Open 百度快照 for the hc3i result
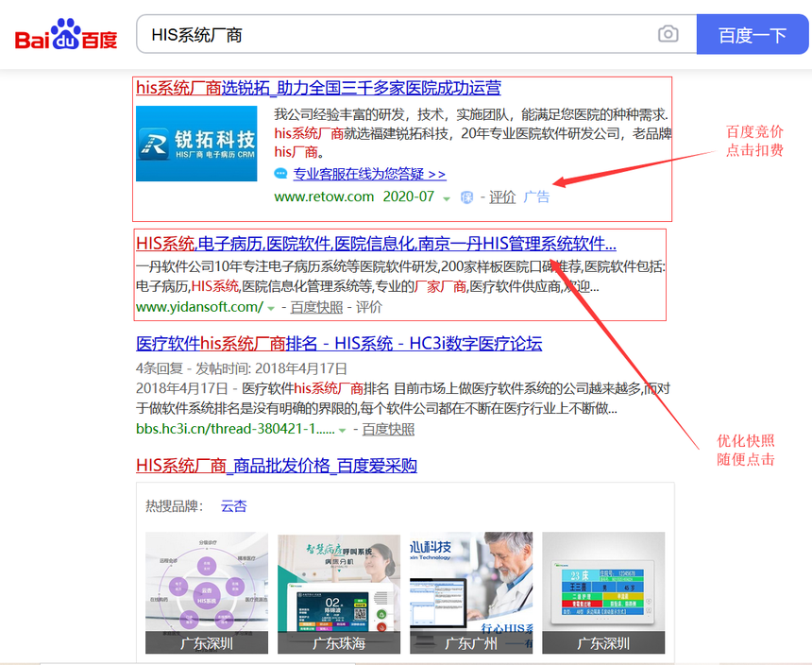The height and width of the screenshot is (665, 812). click(388, 430)
